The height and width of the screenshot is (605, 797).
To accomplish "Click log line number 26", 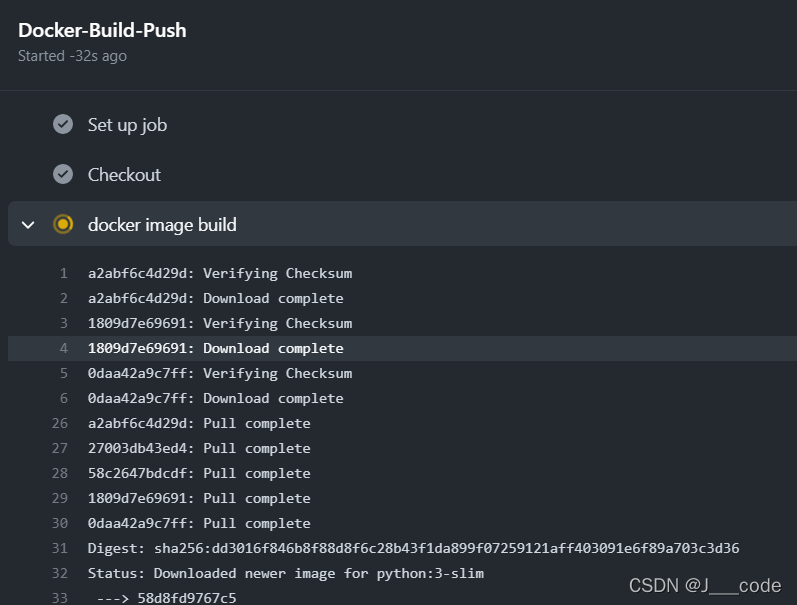I will [x=60, y=423].
